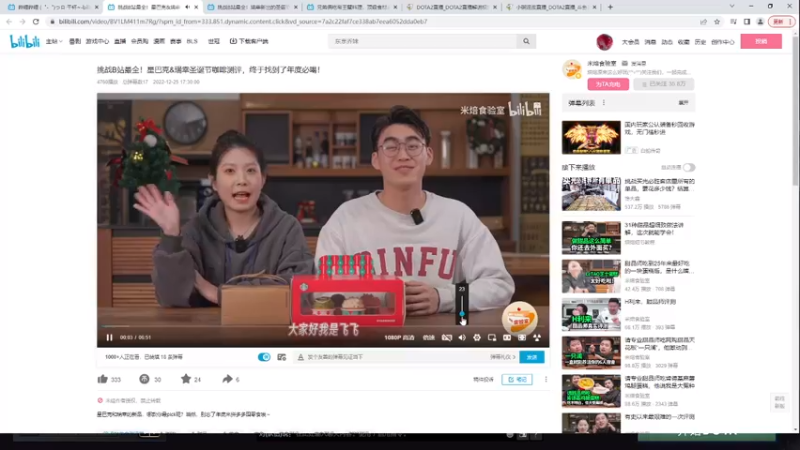Open the Match nav item
800x450 pixels.
tap(176, 41)
